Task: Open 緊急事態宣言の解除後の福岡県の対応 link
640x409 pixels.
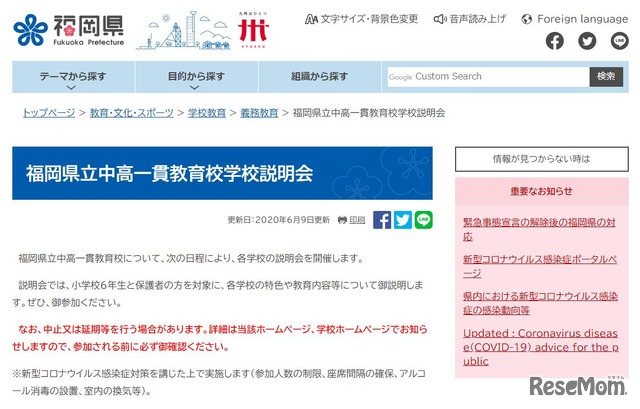Action: (x=540, y=229)
